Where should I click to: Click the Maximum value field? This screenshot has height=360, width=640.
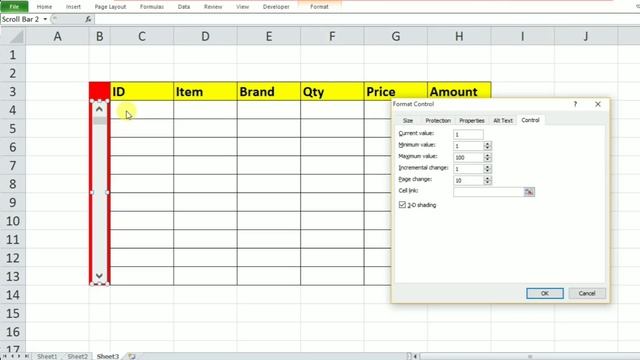[468, 157]
